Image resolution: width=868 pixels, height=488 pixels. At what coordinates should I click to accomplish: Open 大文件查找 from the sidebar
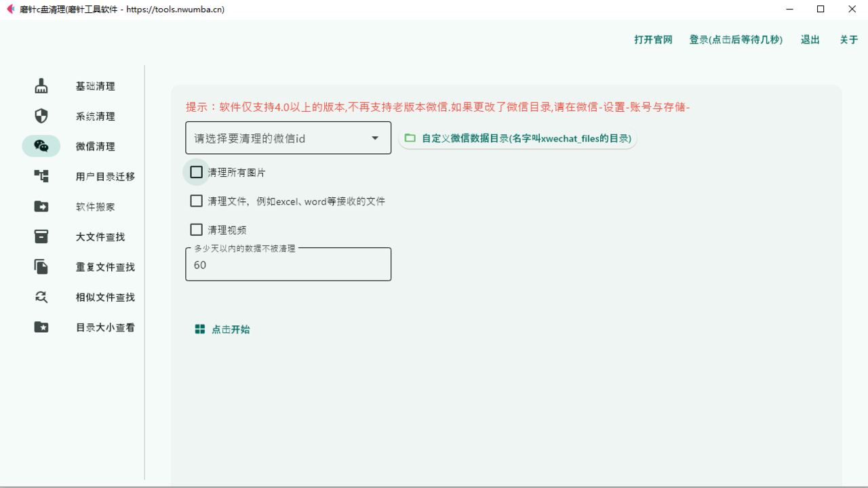pos(100,237)
